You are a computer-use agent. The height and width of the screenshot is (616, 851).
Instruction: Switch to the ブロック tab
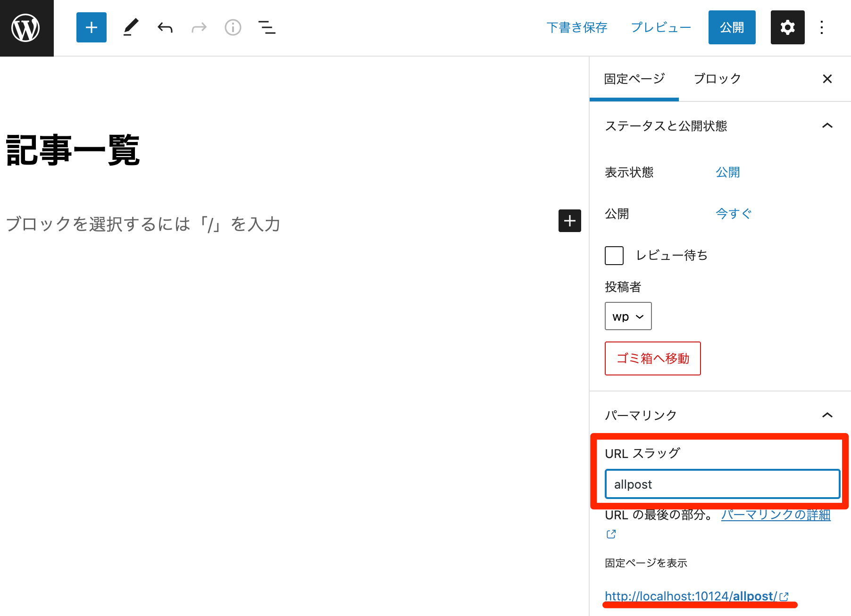pyautogui.click(x=718, y=79)
